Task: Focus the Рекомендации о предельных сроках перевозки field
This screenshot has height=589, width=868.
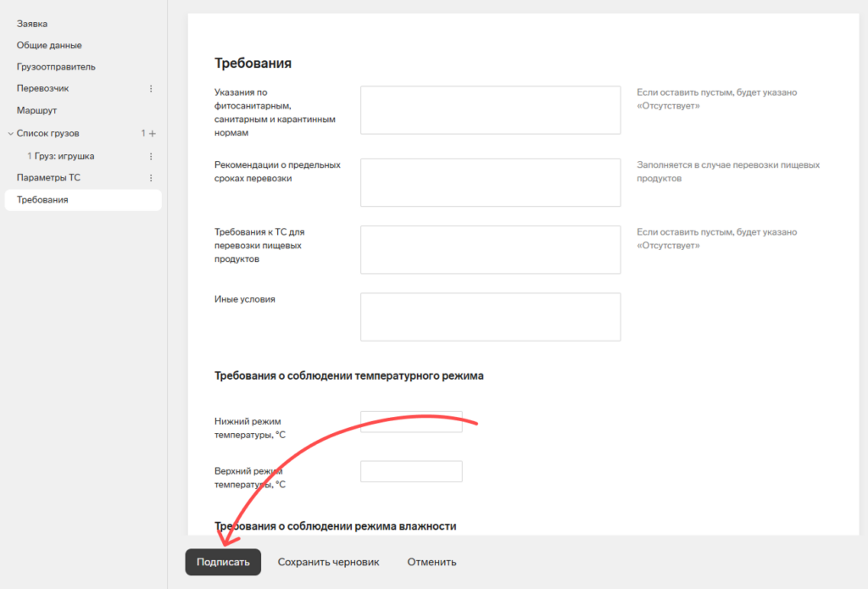Action: point(491,183)
